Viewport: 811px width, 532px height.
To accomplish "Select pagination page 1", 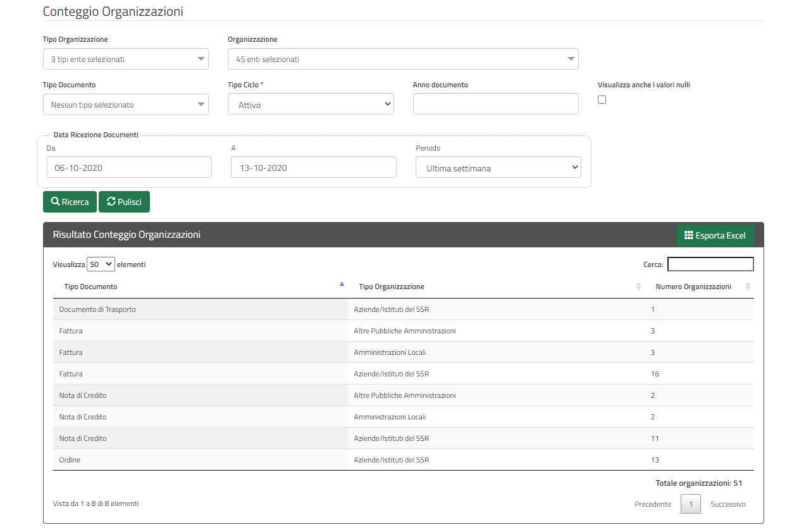I will tap(691, 504).
